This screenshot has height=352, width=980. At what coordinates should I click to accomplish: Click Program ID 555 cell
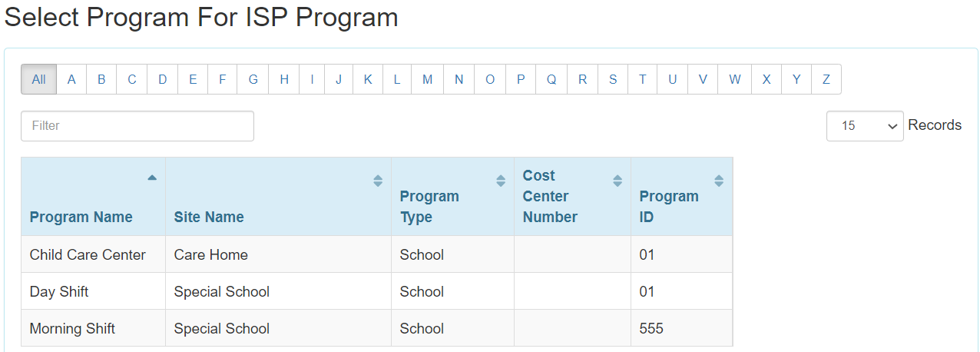click(651, 328)
